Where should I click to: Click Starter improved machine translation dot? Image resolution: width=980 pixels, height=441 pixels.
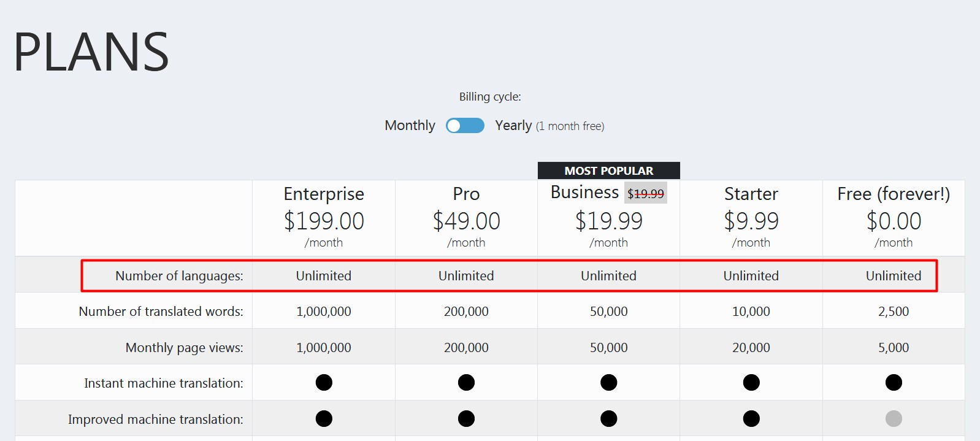point(751,419)
